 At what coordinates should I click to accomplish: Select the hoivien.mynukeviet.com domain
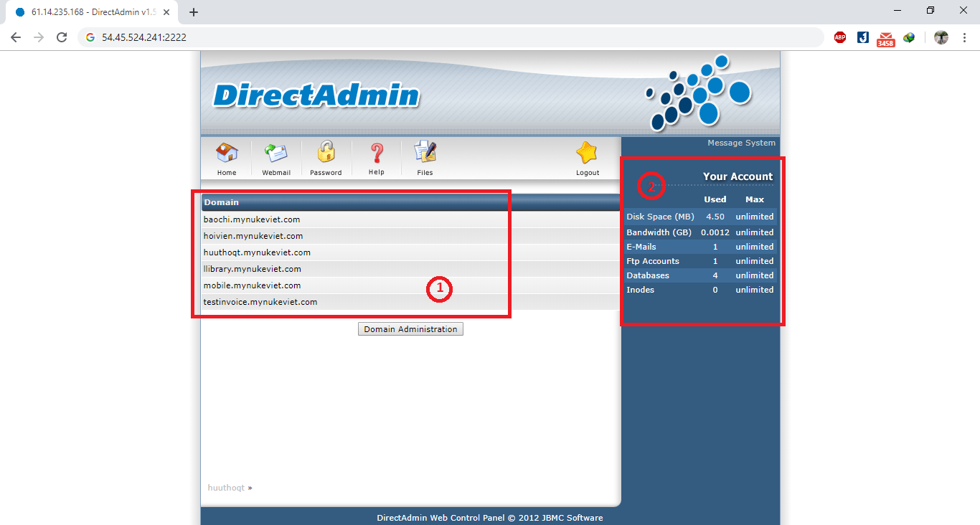coord(253,236)
